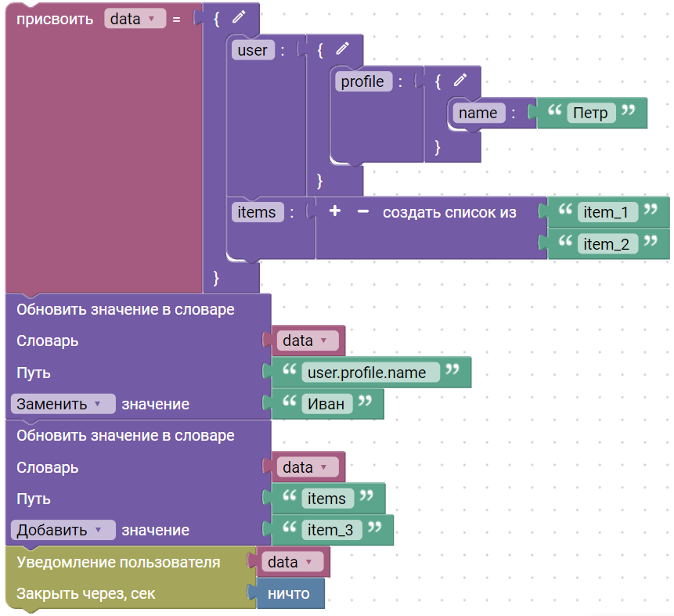Click the name key field in the profile dictionary
674x616 pixels.
pyautogui.click(x=478, y=113)
